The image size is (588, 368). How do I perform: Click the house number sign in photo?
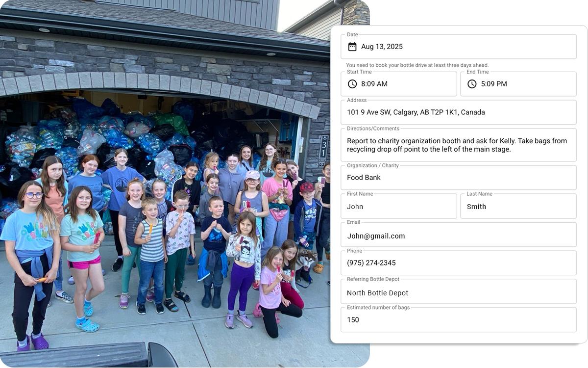pyautogui.click(x=324, y=148)
